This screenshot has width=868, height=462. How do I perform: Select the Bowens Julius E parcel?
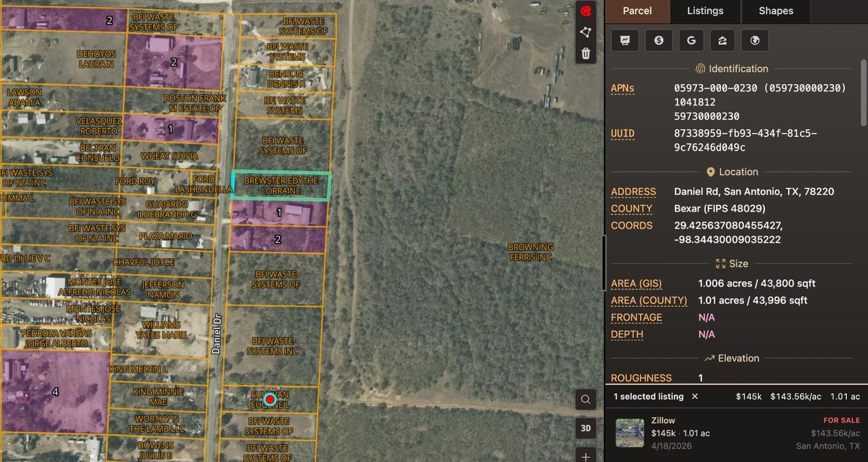click(155, 450)
